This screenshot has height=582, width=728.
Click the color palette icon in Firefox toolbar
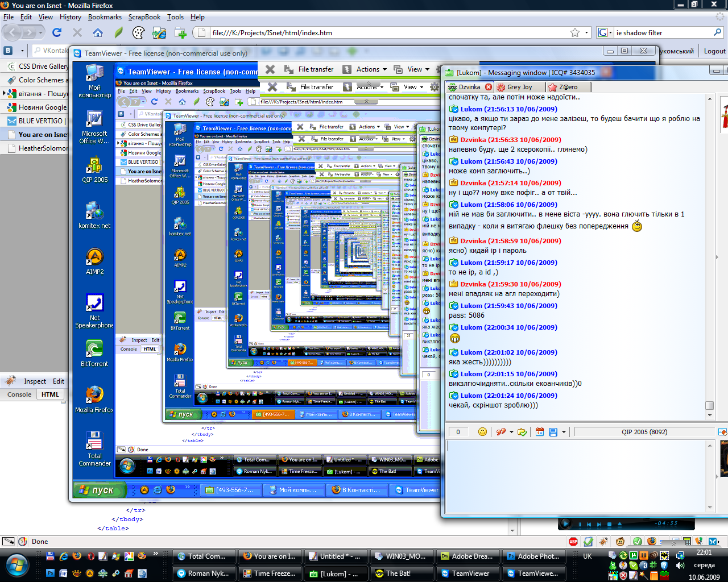(138, 32)
